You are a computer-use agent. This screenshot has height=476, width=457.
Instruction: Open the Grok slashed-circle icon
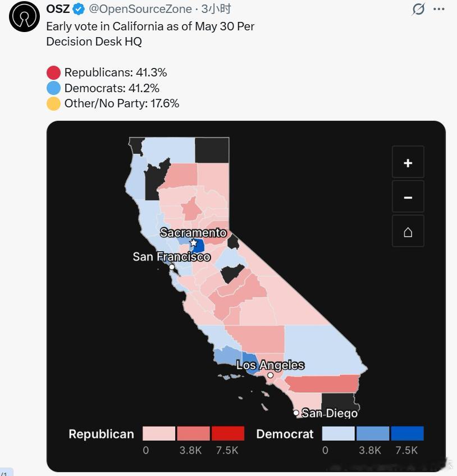pyautogui.click(x=418, y=9)
